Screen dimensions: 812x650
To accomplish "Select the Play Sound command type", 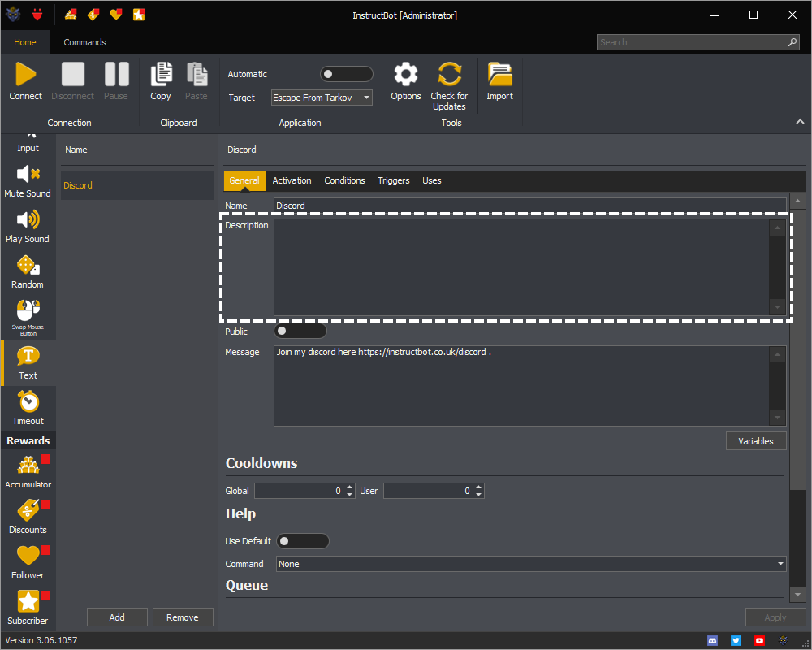I will 28,227.
